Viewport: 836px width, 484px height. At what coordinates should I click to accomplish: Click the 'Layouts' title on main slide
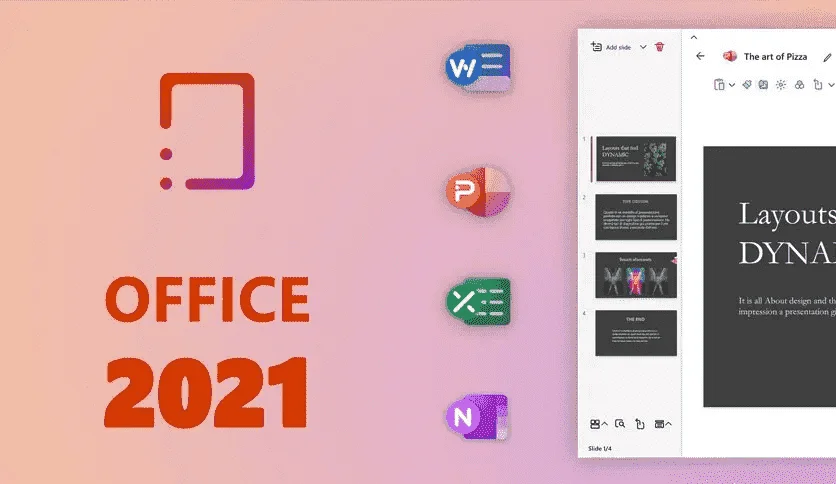click(787, 214)
